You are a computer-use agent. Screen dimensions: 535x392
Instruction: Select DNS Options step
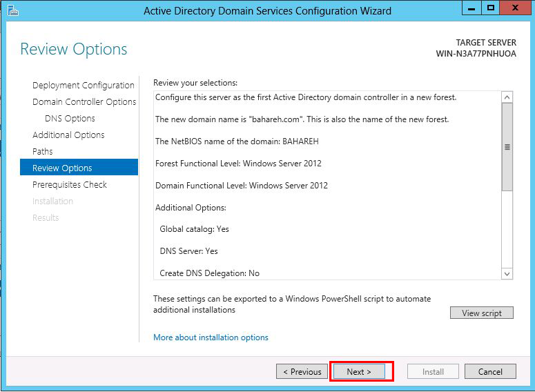[x=70, y=119]
